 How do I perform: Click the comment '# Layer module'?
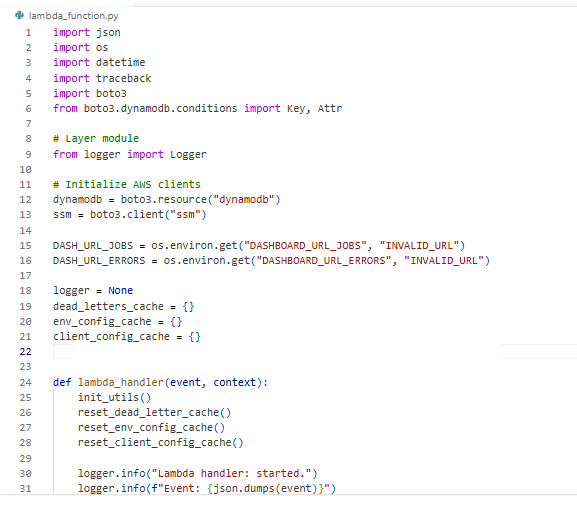(96, 139)
